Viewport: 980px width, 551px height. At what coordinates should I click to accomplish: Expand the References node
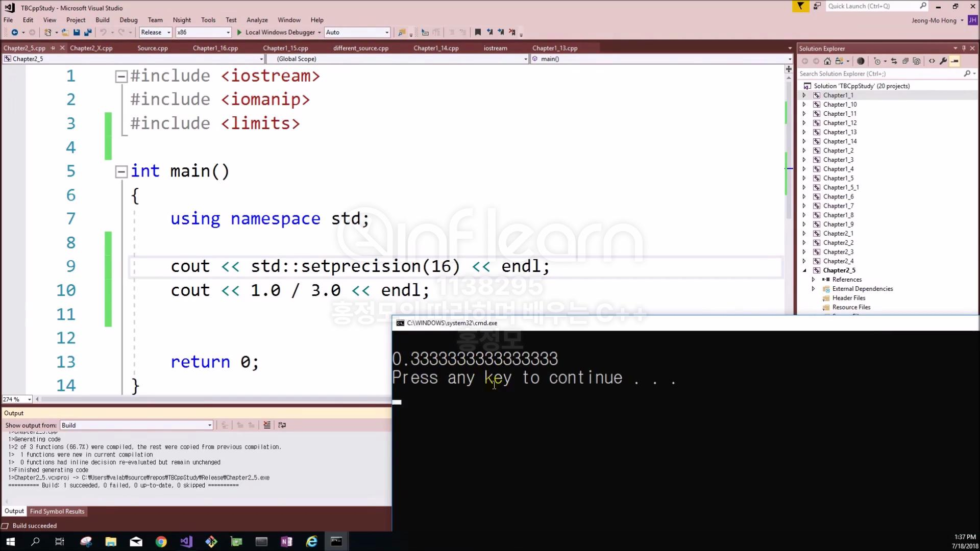(814, 280)
